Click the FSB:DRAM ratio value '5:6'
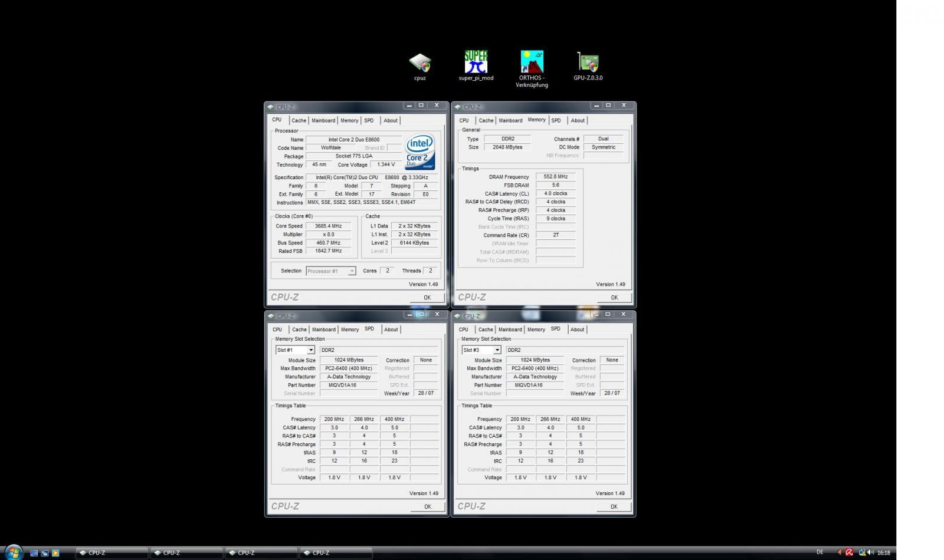The height and width of the screenshot is (560, 944). click(x=556, y=185)
